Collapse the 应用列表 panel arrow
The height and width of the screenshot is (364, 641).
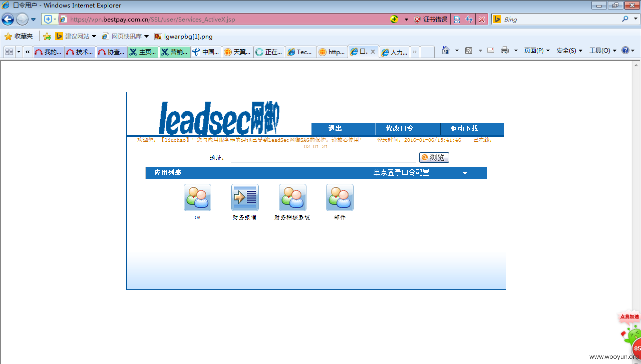tap(465, 173)
